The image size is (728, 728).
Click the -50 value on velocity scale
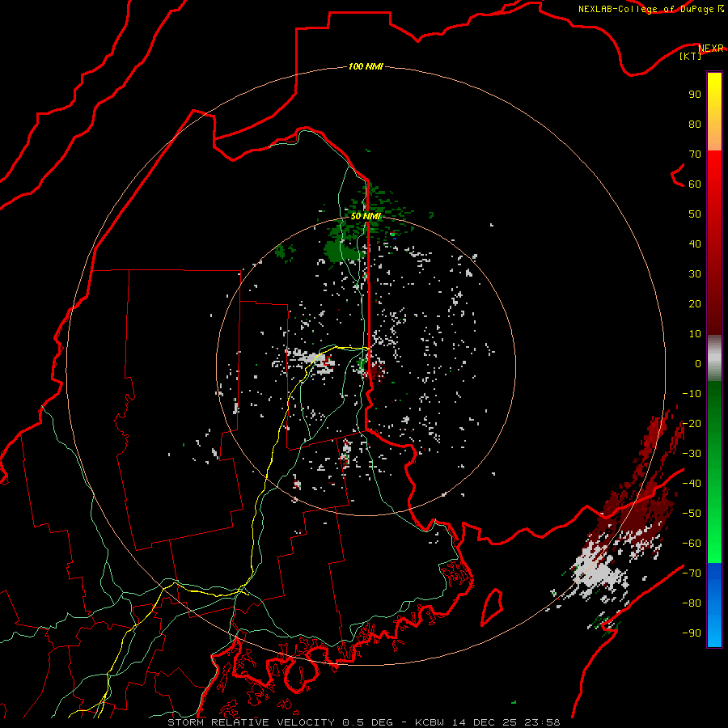tap(692, 514)
